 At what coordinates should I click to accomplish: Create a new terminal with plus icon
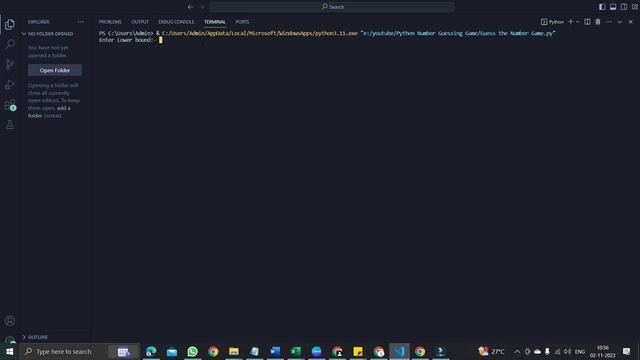click(571, 22)
